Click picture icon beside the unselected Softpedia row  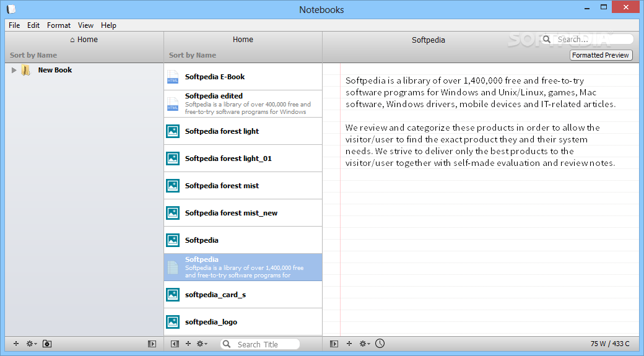173,240
